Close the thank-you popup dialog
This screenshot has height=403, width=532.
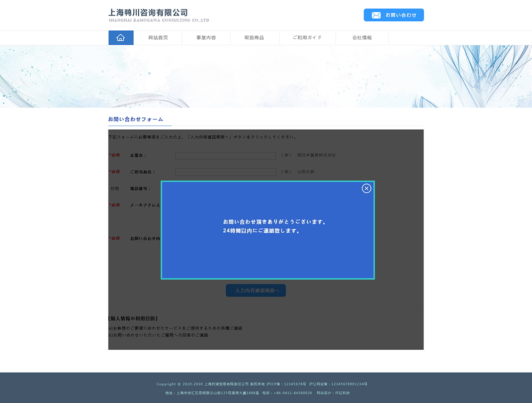coord(366,188)
